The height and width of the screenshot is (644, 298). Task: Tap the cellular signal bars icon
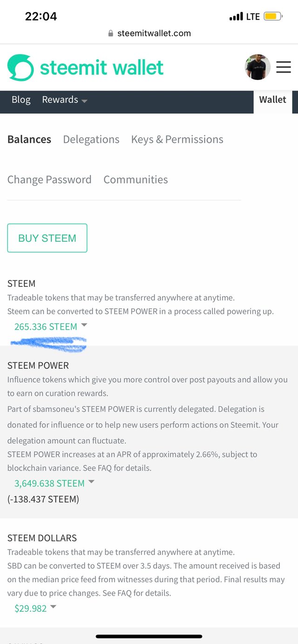pos(236,17)
